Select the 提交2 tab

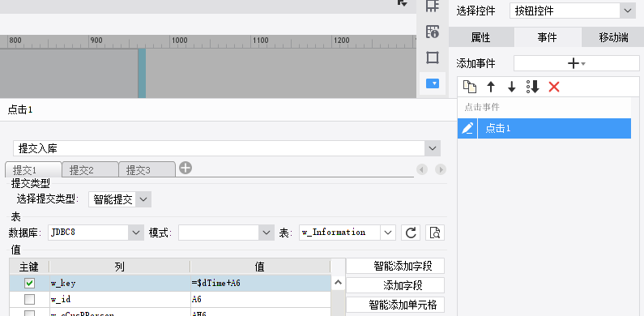(90, 169)
